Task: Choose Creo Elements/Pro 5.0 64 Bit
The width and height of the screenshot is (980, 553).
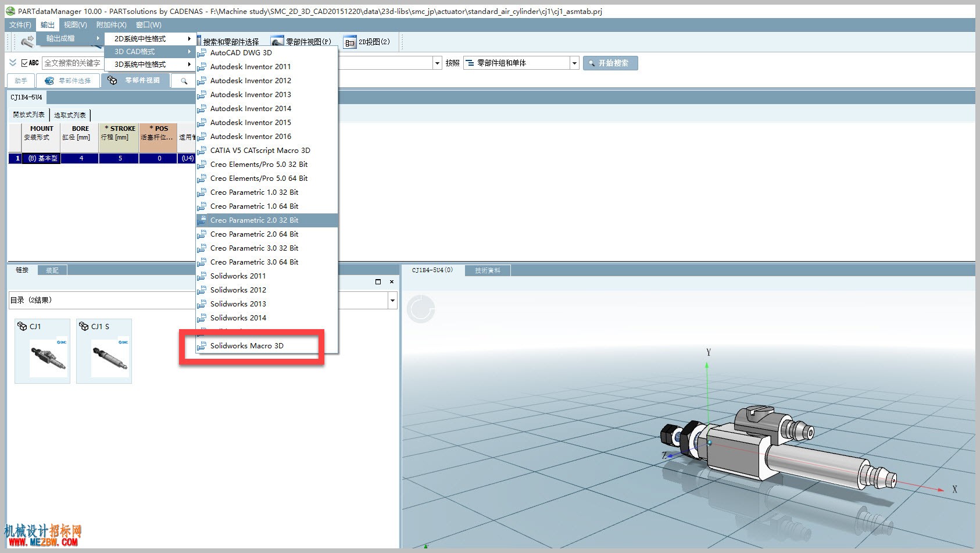Action: [267, 178]
